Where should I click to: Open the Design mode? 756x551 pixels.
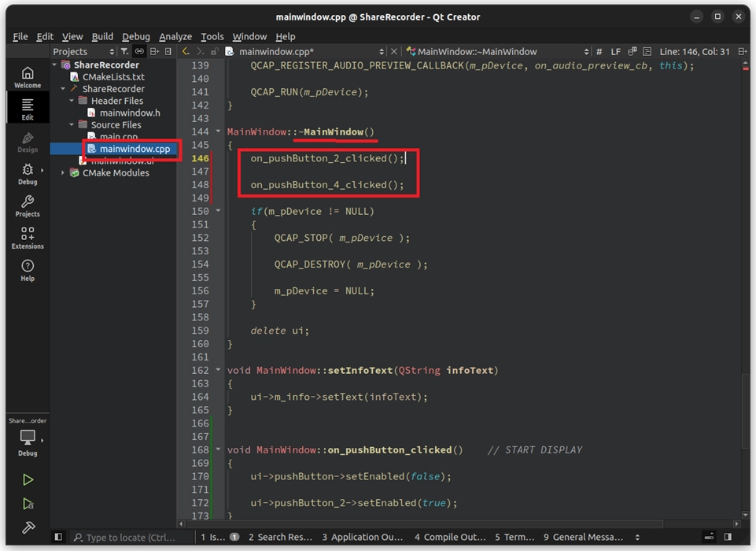coord(28,142)
